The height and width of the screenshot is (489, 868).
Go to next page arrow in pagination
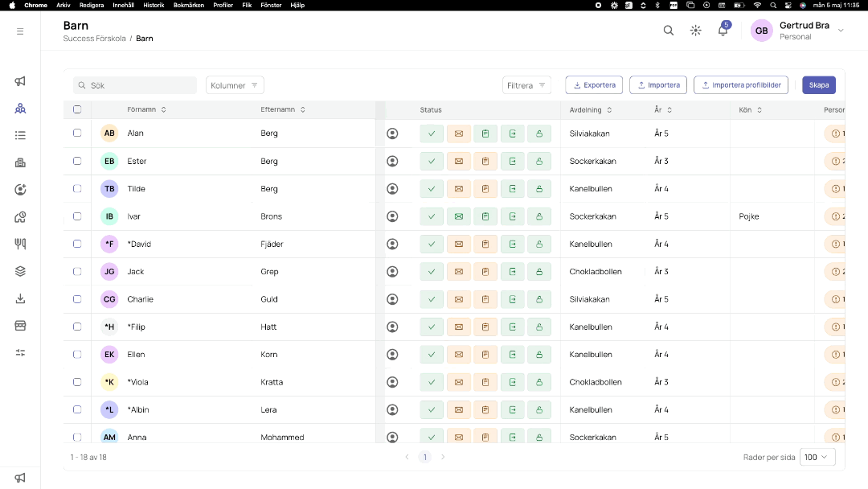tap(443, 457)
